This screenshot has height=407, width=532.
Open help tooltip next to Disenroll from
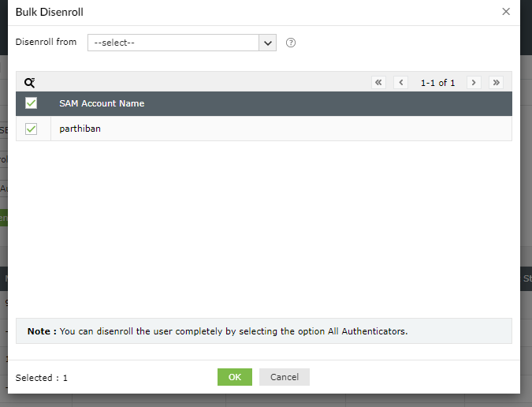coord(291,43)
